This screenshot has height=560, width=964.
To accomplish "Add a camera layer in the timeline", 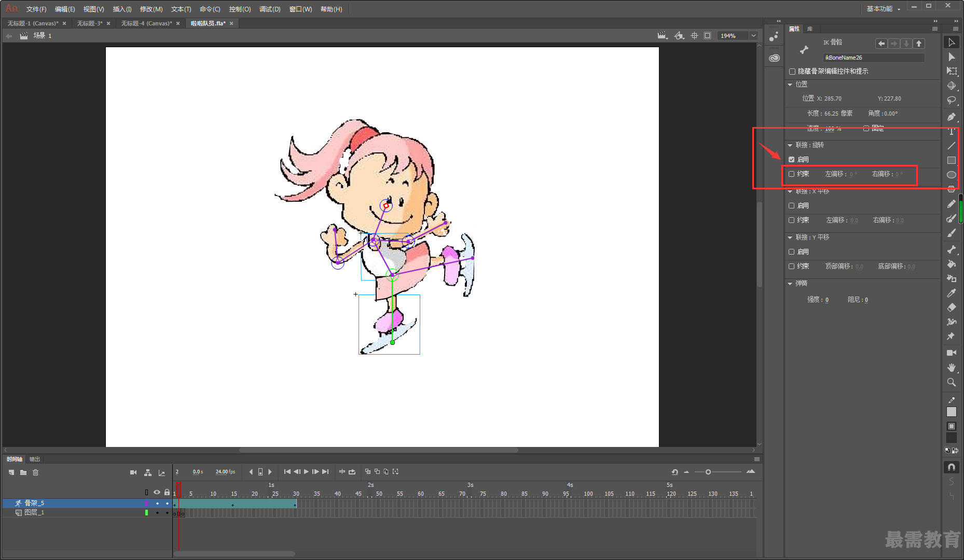I will pos(133,472).
